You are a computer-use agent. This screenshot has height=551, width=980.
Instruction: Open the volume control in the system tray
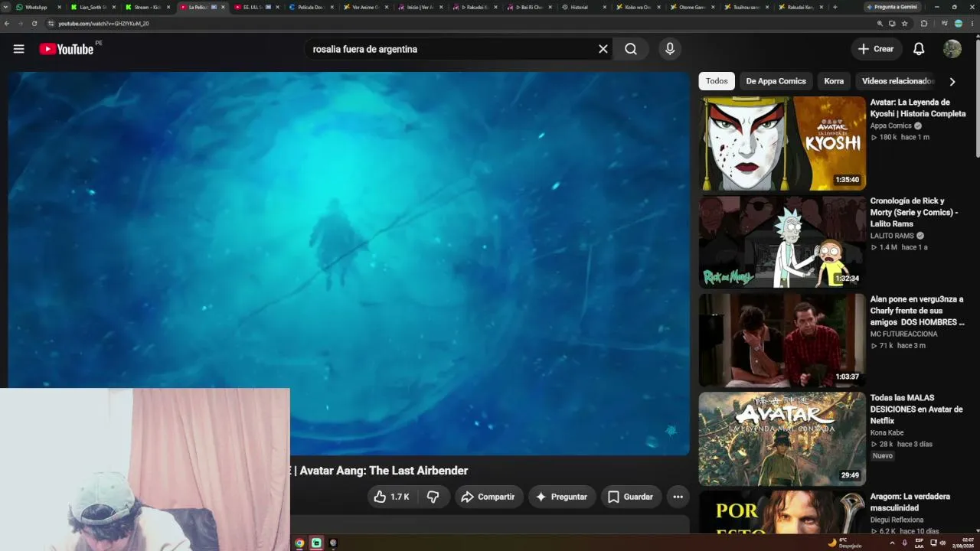click(942, 543)
